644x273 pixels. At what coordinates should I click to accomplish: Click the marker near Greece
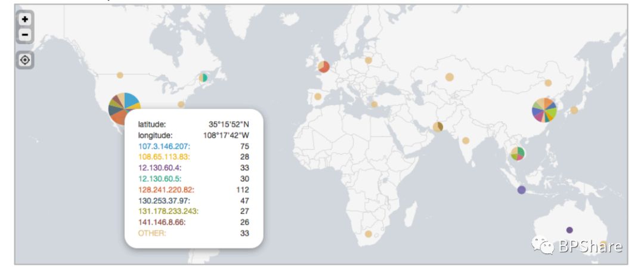(374, 104)
